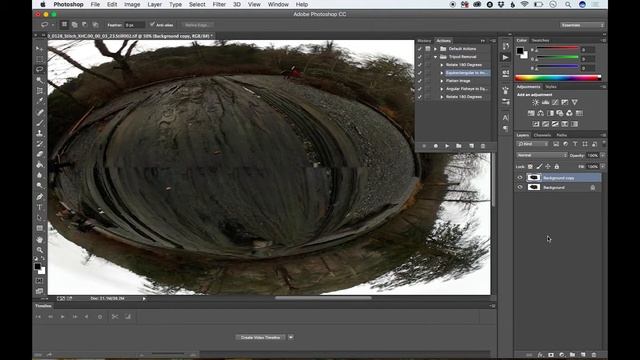The image size is (640, 360).
Task: Toggle checkmark for Tripod Removal set
Action: 420,57
